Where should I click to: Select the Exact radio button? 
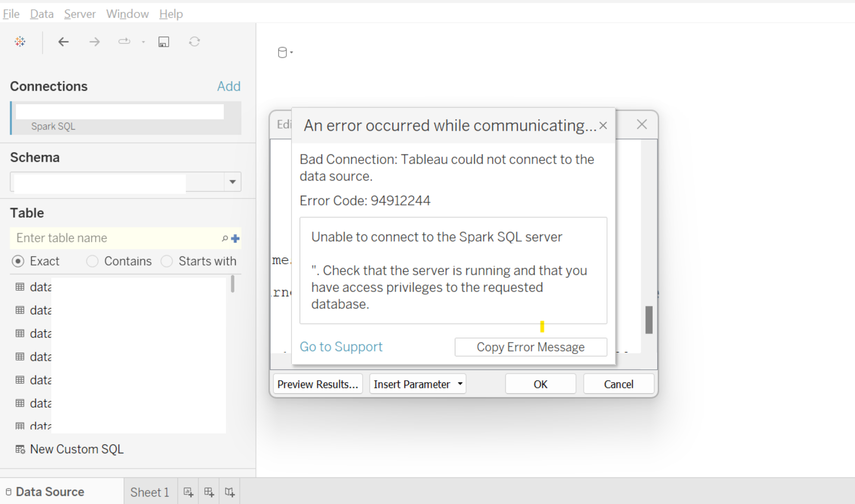18,261
